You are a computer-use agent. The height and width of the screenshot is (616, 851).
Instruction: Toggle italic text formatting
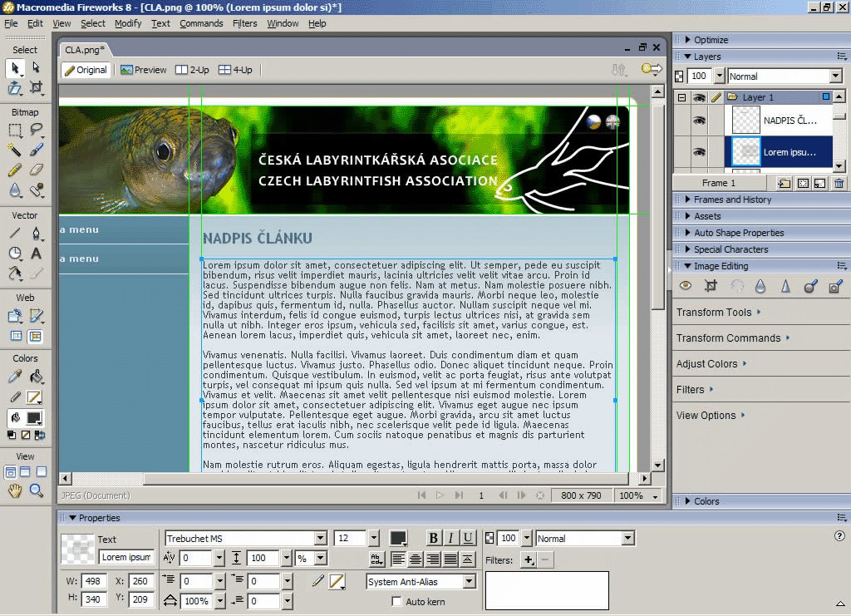click(x=450, y=538)
